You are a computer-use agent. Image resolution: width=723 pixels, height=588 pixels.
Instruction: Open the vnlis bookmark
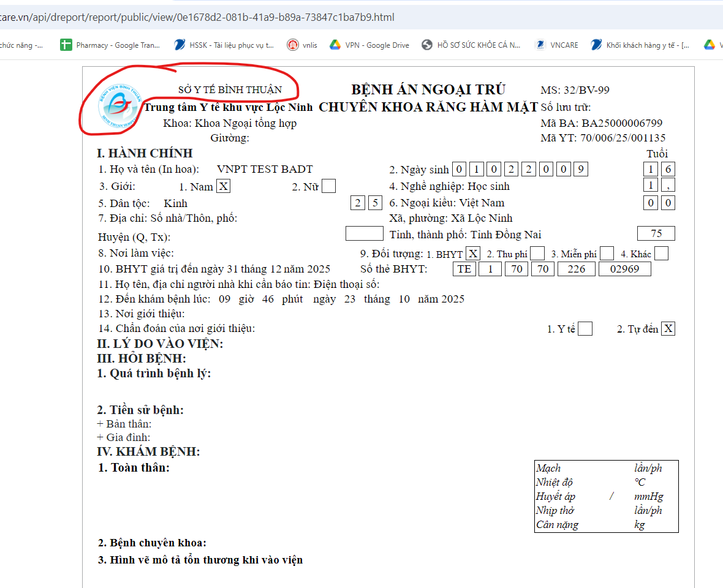click(303, 45)
